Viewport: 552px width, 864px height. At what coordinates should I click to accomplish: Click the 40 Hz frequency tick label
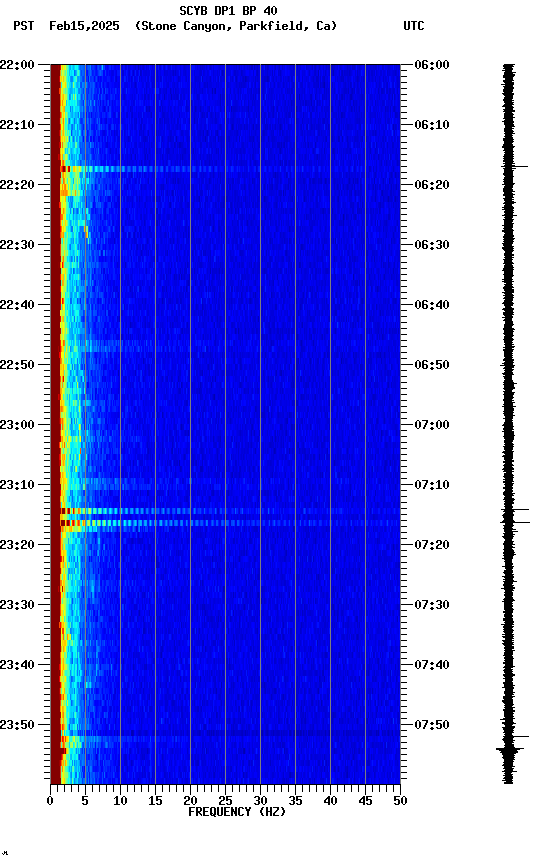(330, 801)
